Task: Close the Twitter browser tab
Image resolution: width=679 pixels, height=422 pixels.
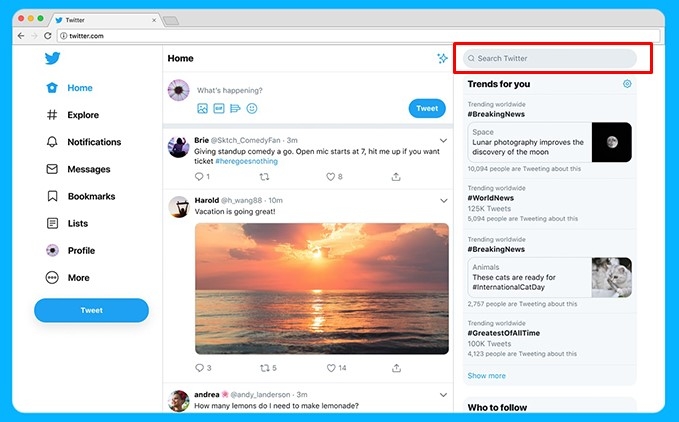Action: (x=154, y=20)
